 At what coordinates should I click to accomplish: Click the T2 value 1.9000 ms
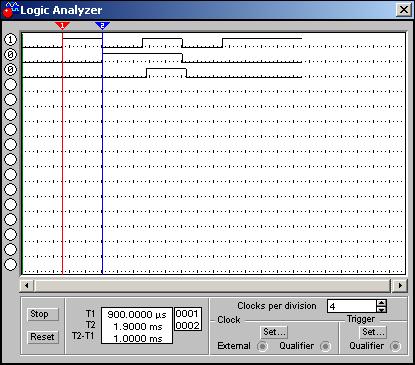point(138,327)
